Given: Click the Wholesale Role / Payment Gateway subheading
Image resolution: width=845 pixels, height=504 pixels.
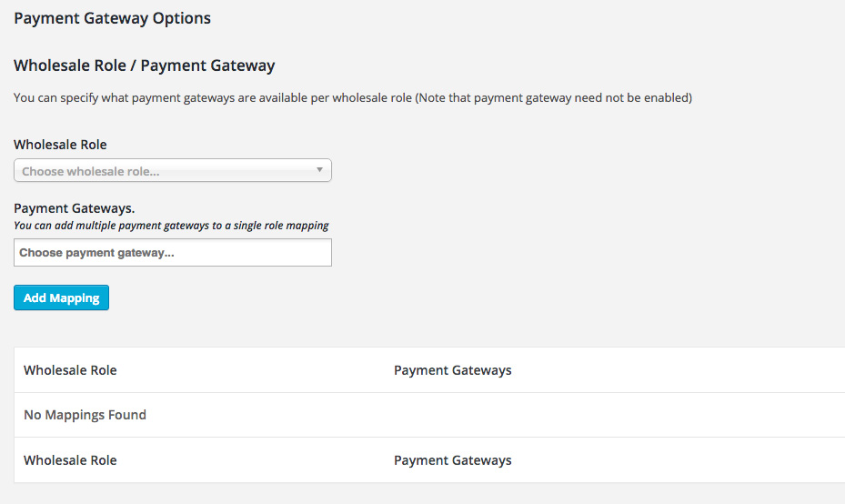Looking at the screenshot, I should coord(144,66).
